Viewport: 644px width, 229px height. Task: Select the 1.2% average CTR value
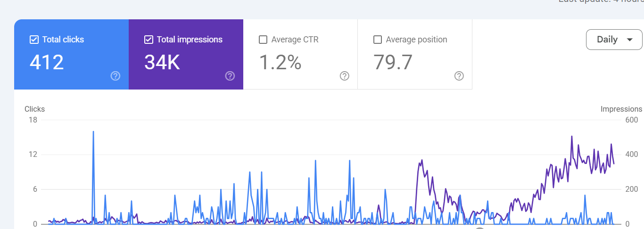[280, 62]
